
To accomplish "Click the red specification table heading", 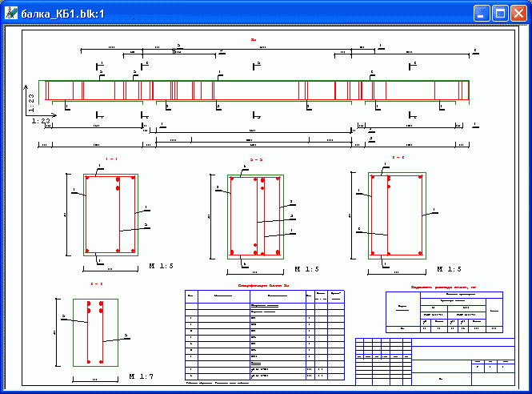I will pyautogui.click(x=264, y=284).
